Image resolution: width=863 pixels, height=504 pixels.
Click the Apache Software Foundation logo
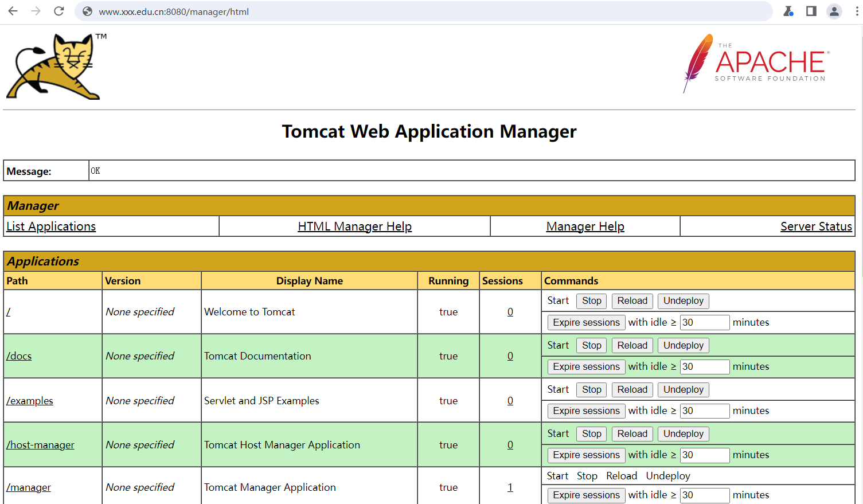click(756, 63)
